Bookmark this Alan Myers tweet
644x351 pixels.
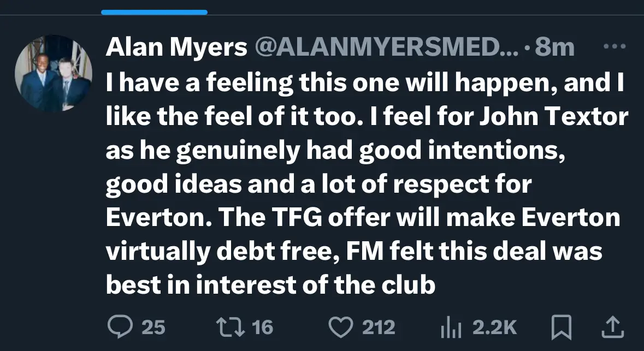click(x=561, y=327)
